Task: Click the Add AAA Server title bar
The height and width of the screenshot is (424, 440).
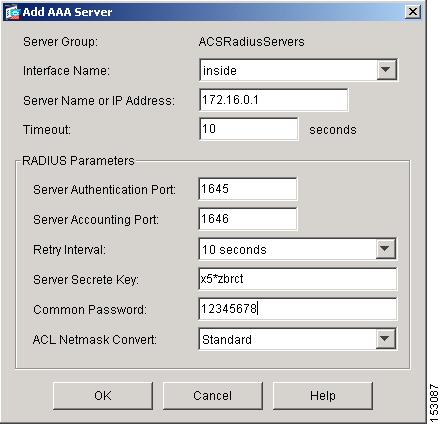Action: point(213,12)
